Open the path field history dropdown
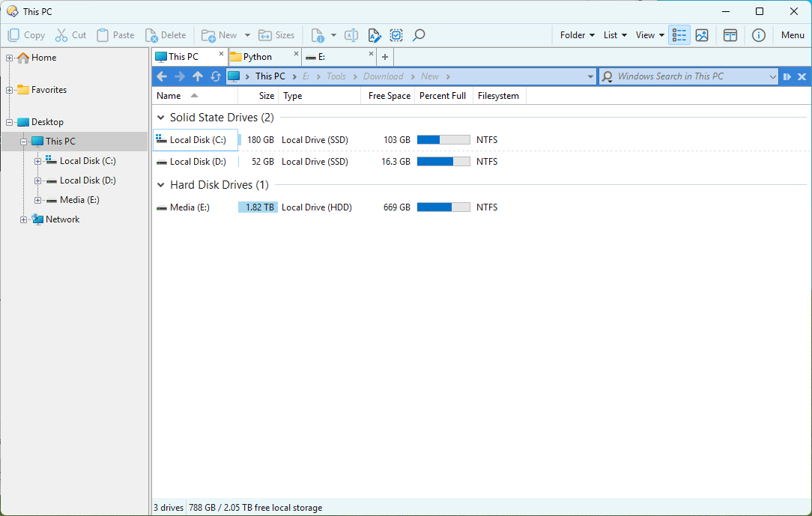Screen dimensions: 812x516 590,76
